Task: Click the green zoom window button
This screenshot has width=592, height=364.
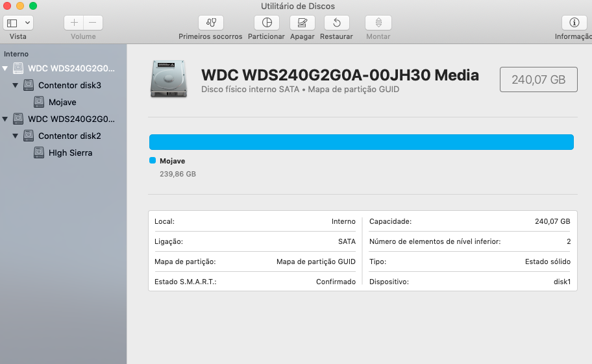Action: coord(33,6)
